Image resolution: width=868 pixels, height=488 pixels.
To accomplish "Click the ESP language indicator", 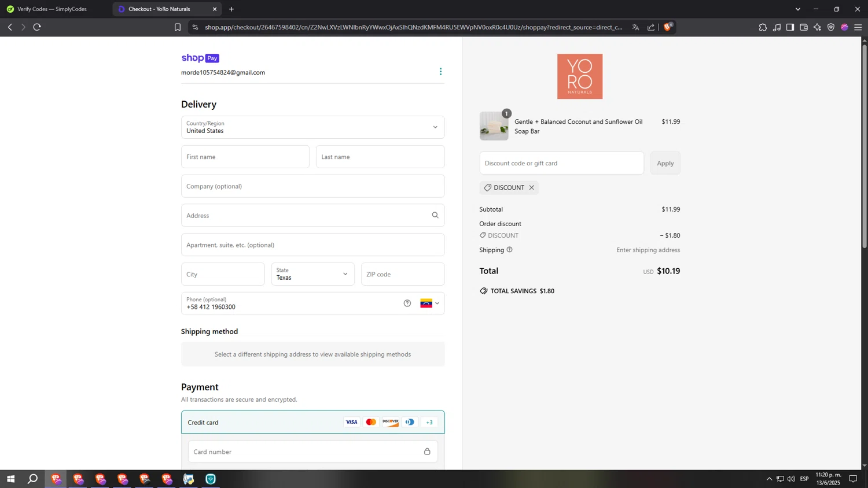I will point(804,479).
